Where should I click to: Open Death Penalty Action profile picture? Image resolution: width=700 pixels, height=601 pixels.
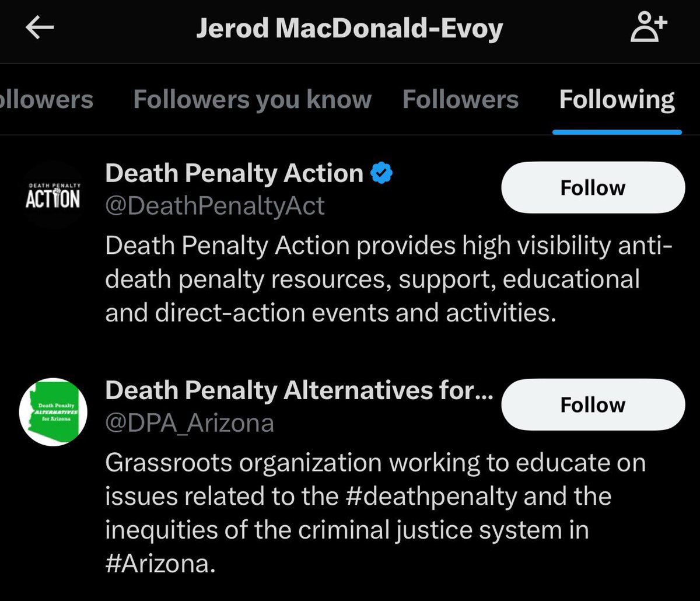(x=53, y=195)
